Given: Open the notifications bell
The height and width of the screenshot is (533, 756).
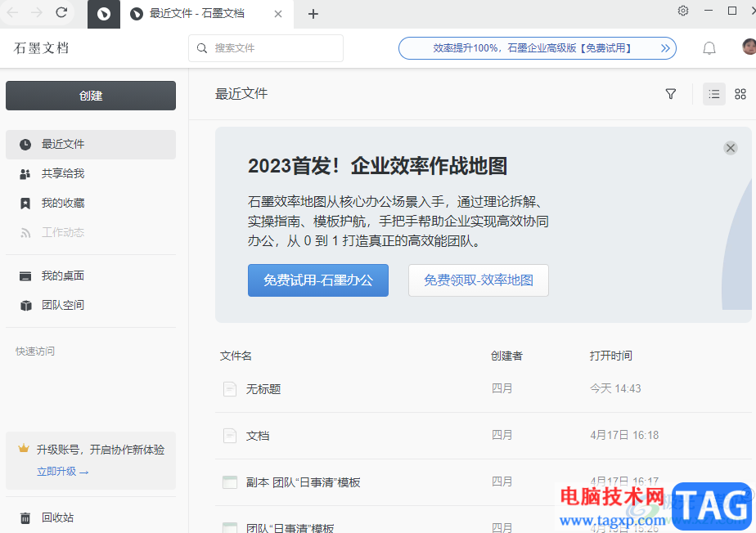Looking at the screenshot, I should (x=709, y=48).
